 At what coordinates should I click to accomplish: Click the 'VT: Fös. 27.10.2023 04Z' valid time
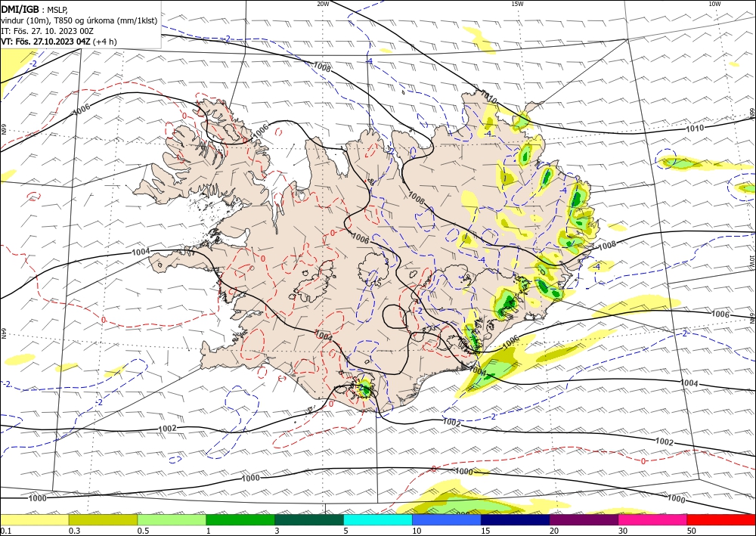[x=45, y=42]
